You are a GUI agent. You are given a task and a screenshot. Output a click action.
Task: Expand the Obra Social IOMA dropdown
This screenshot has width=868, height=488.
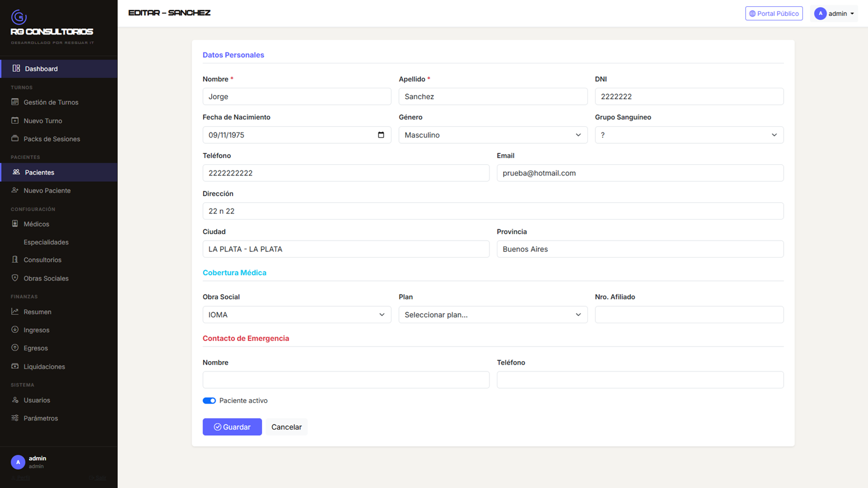click(297, 315)
